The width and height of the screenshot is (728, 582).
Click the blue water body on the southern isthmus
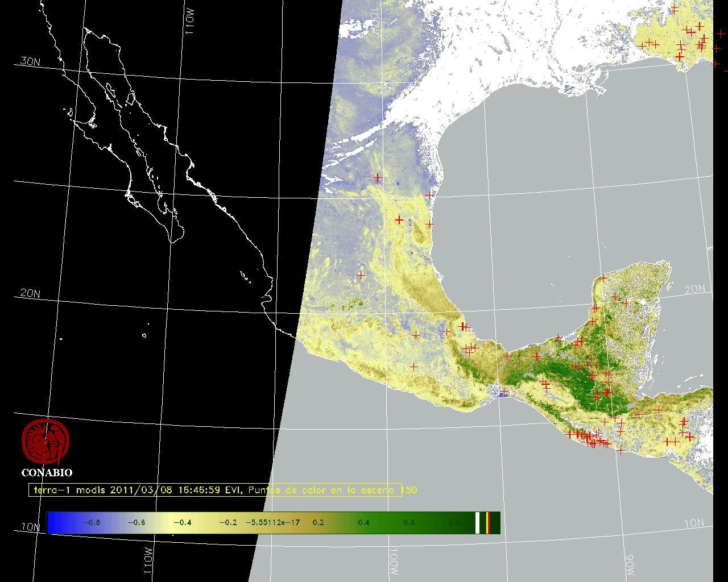pyautogui.click(x=502, y=392)
